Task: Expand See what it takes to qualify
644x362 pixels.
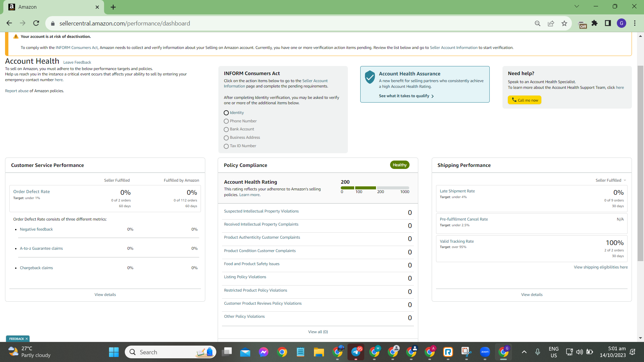Action: [x=406, y=96]
